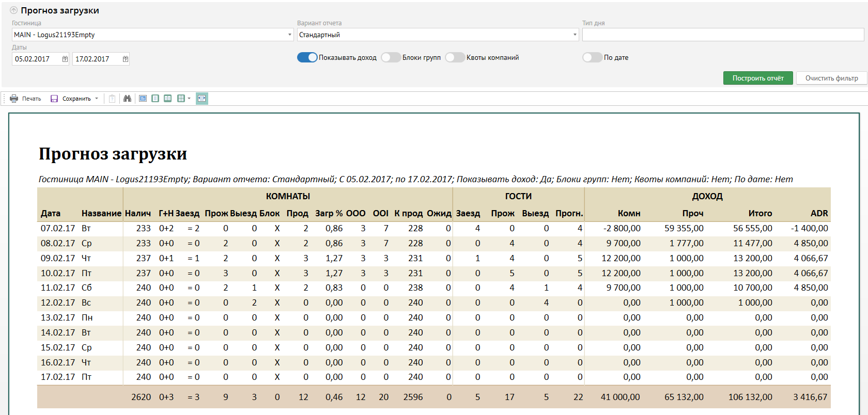Collapse the Прогноз загрузки filter panel

(x=14, y=10)
